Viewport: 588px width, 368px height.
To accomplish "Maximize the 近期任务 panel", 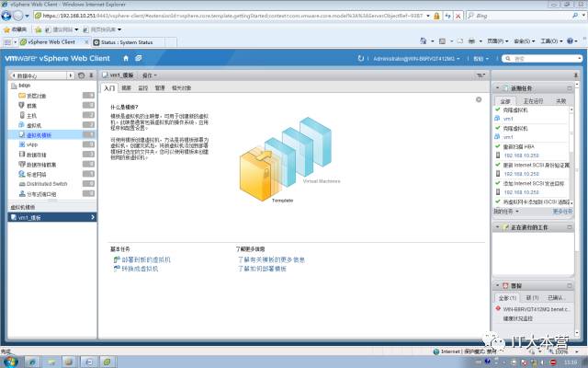I will (570, 88).
